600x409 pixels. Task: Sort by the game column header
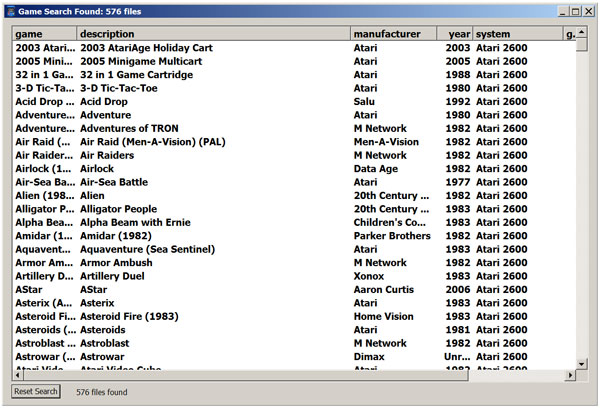43,34
